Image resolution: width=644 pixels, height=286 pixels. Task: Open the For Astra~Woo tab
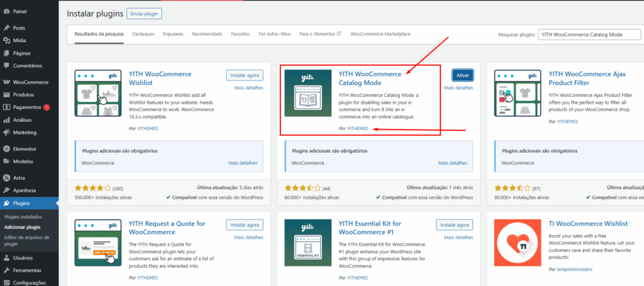(275, 34)
